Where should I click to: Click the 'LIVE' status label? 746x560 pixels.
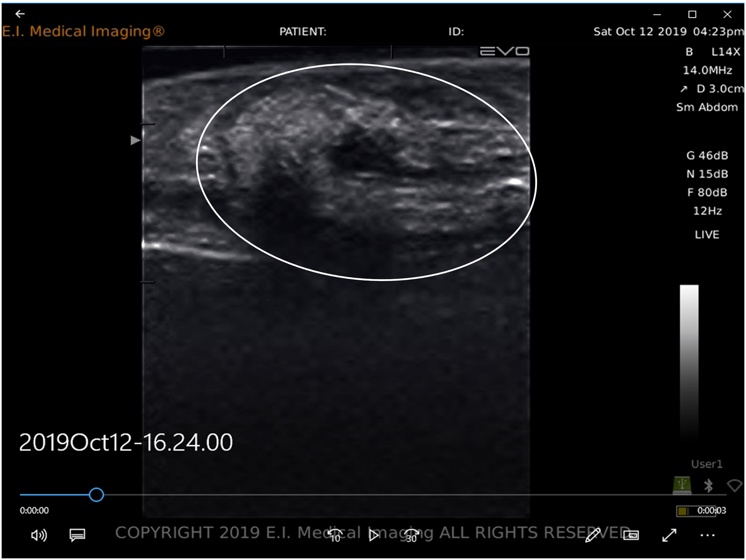(x=707, y=235)
